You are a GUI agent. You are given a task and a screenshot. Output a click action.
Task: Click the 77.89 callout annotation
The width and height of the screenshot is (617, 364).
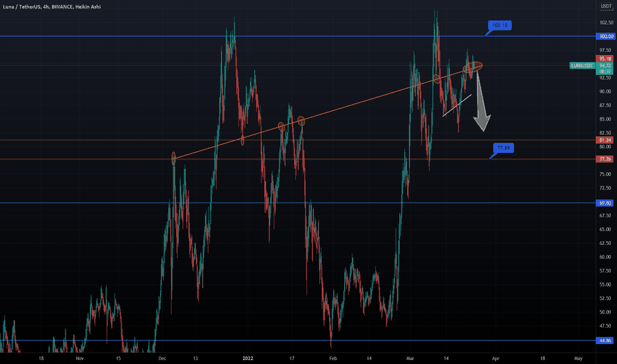click(503, 148)
